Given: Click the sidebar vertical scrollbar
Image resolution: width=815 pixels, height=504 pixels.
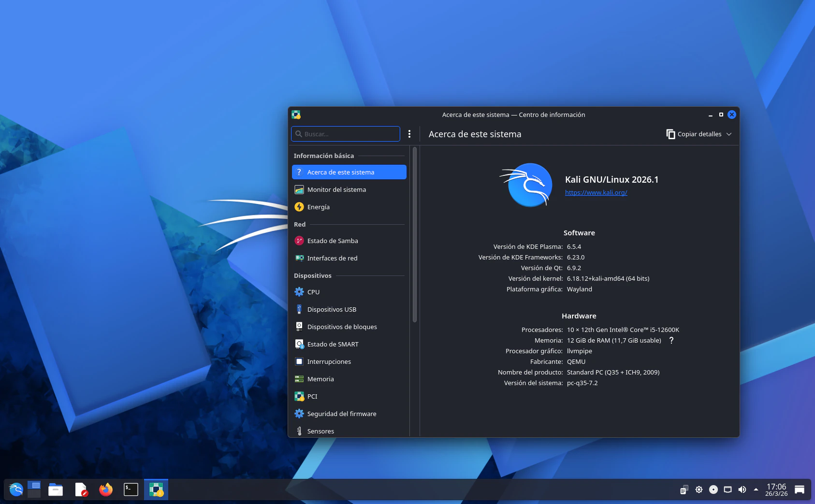Looking at the screenshot, I should 415,235.
